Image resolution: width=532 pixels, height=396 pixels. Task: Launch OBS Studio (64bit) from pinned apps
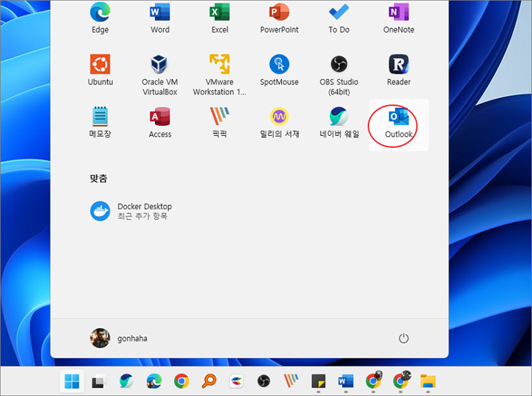(x=339, y=75)
